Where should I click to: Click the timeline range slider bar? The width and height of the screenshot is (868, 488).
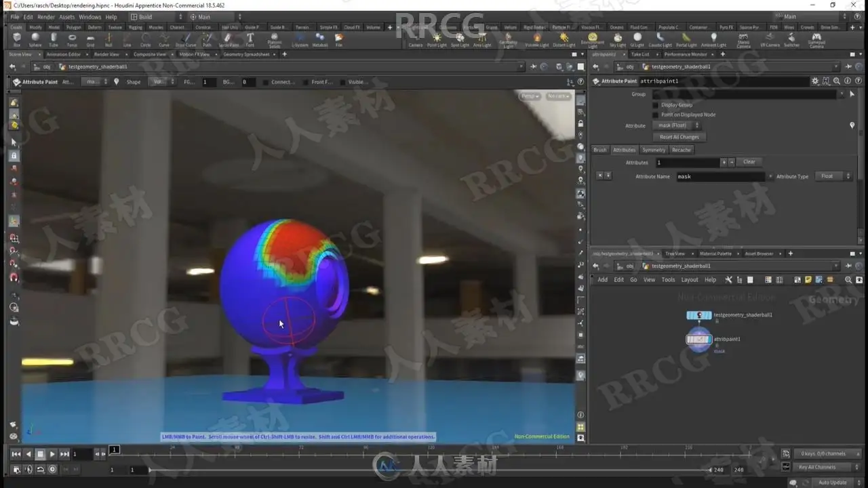pos(429,470)
